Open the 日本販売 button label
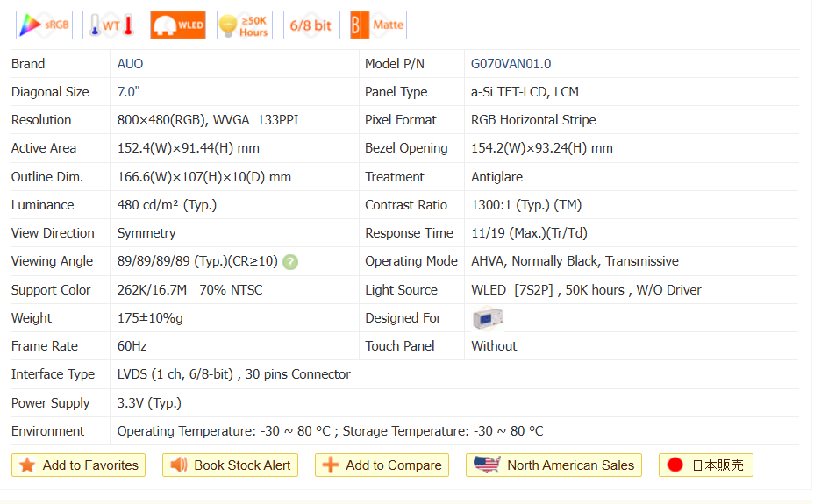 click(718, 465)
